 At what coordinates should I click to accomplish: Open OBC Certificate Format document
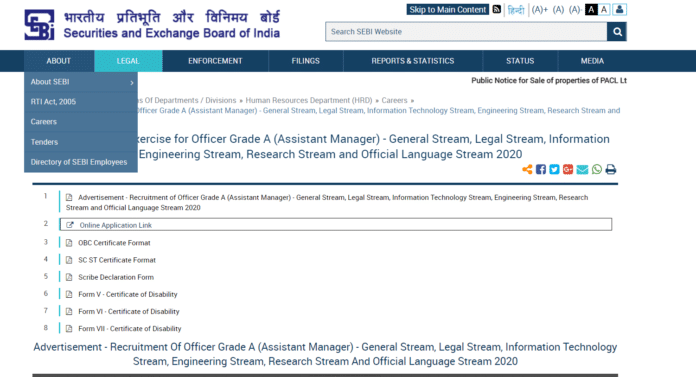click(114, 243)
